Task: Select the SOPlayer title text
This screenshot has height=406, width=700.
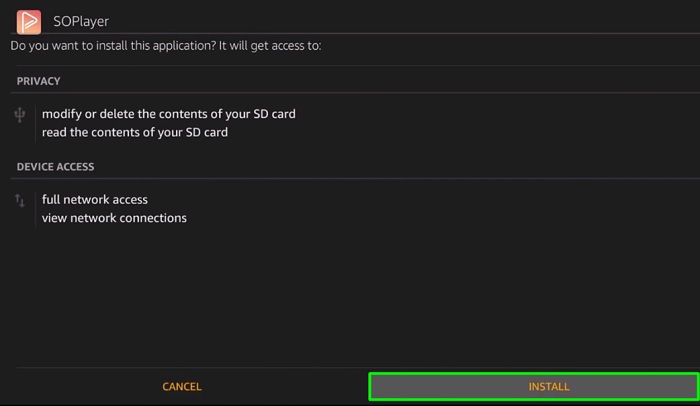Action: [x=81, y=21]
